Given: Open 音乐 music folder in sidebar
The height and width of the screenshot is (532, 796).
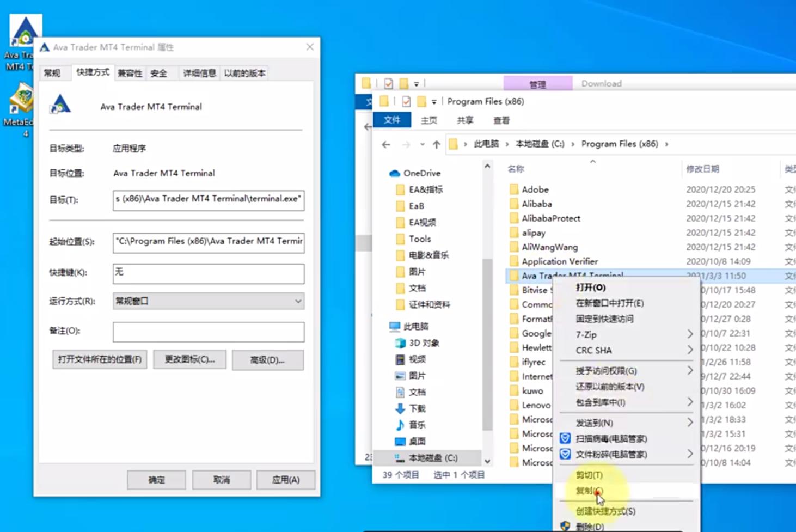Looking at the screenshot, I should coord(417,425).
